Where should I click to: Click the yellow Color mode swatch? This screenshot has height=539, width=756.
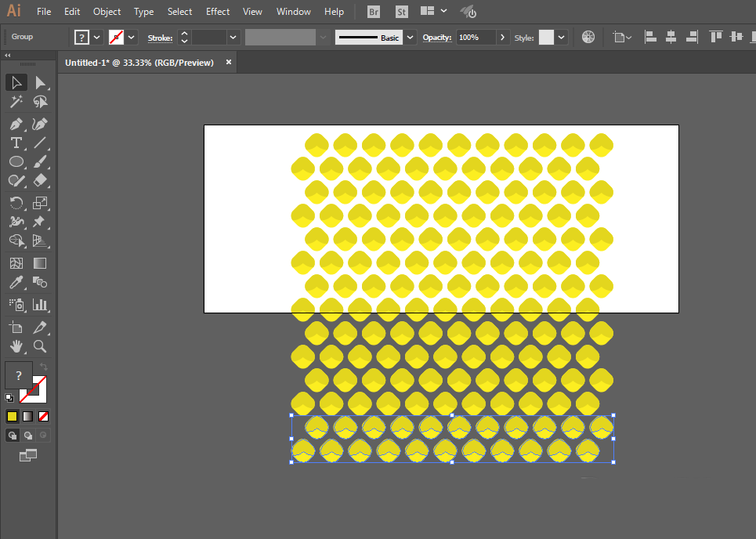12,416
